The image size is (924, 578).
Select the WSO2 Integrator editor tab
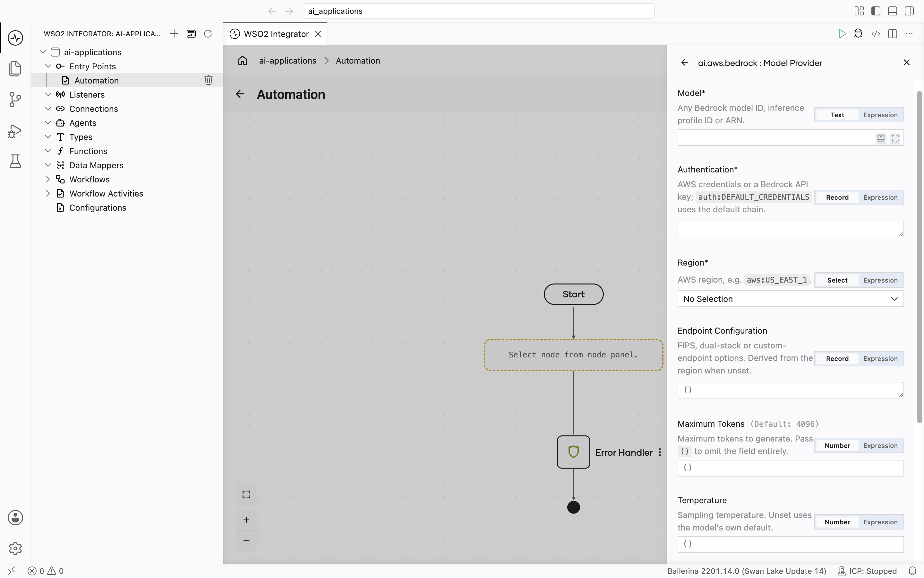coord(275,34)
